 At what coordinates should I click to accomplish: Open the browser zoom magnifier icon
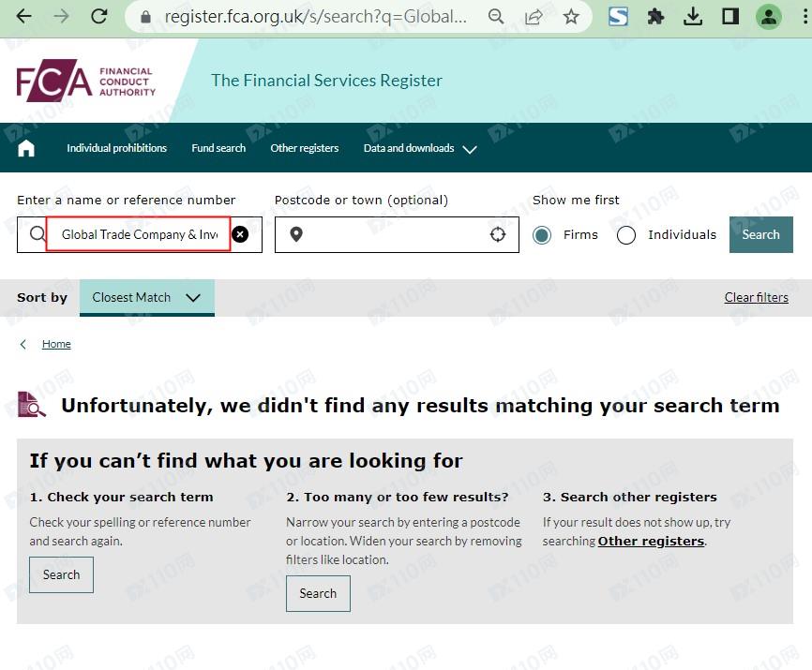[x=496, y=17]
